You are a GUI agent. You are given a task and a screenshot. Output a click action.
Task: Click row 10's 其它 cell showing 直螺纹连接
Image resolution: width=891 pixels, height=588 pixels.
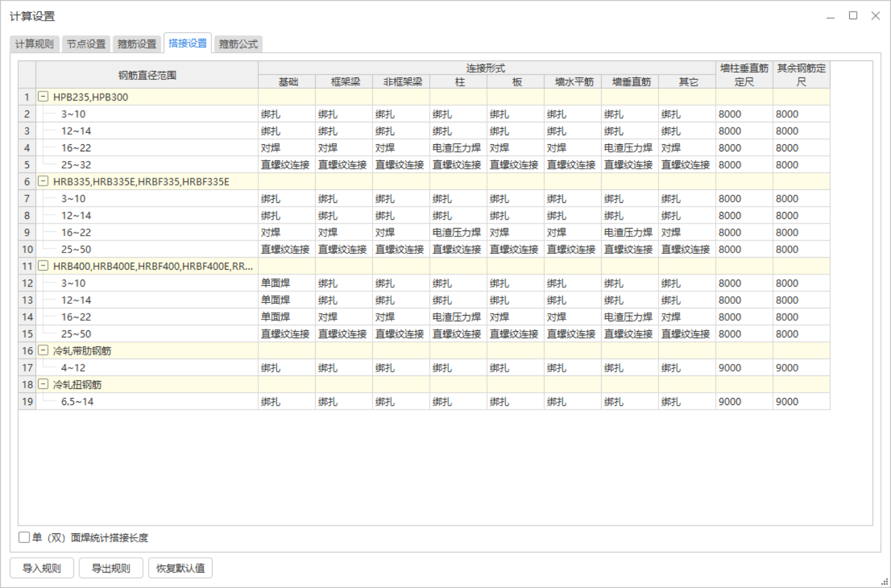tap(687, 249)
